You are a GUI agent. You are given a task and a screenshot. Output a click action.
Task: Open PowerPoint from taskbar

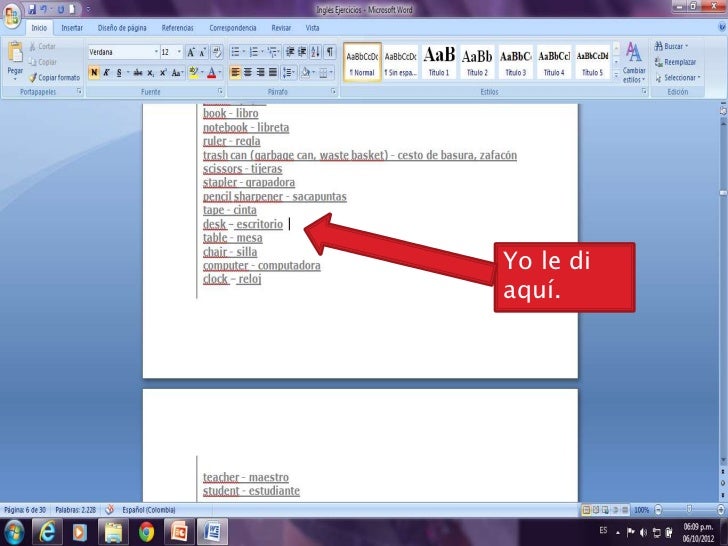click(x=179, y=532)
